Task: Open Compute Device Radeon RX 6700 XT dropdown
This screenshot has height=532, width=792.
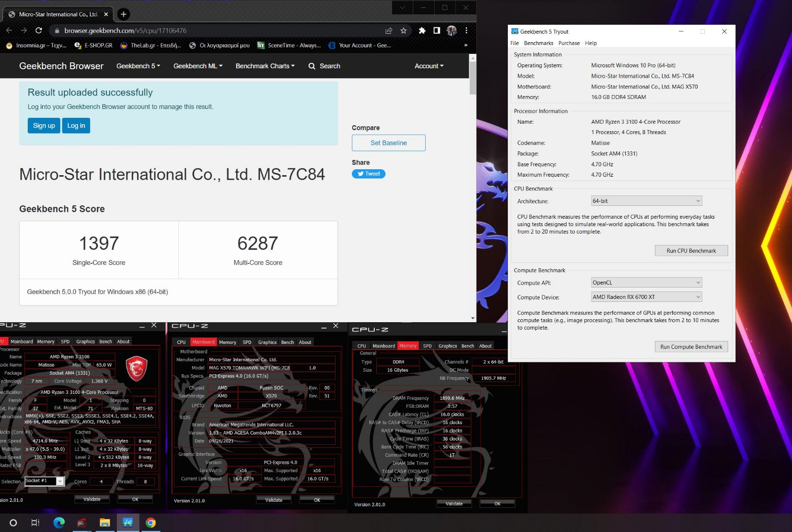Action: (646, 297)
